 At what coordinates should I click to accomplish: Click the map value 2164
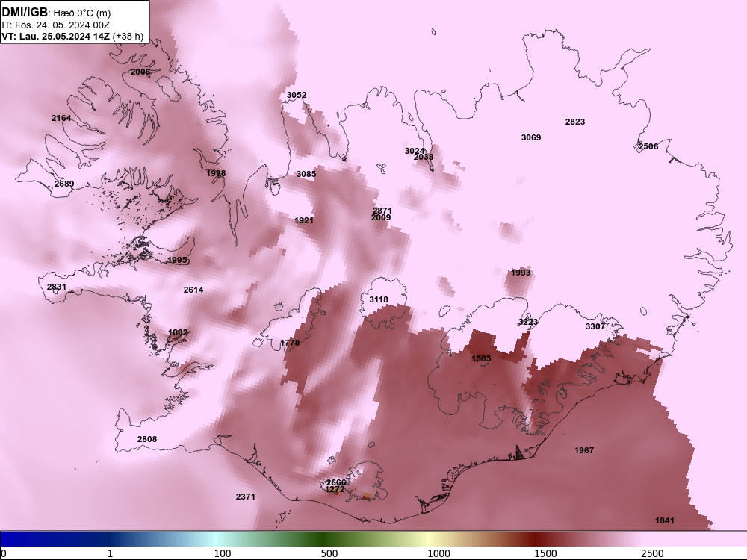click(x=61, y=118)
